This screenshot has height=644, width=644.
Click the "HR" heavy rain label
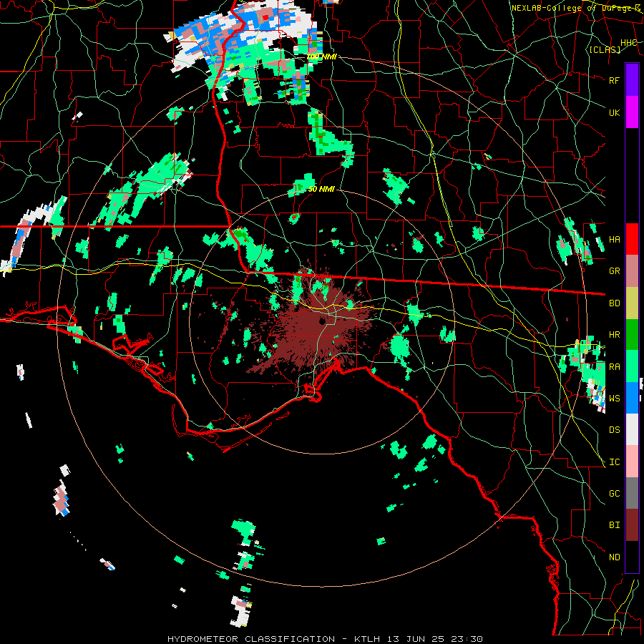[x=614, y=335]
